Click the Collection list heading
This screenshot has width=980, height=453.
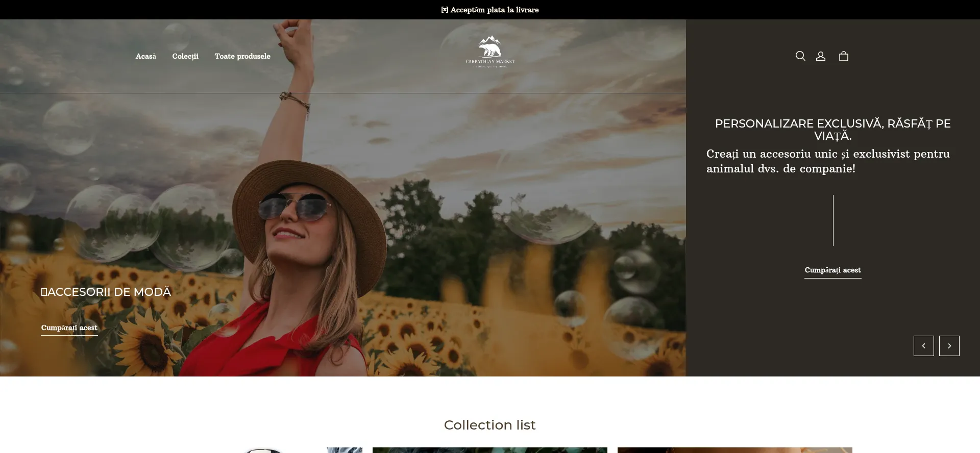point(489,425)
